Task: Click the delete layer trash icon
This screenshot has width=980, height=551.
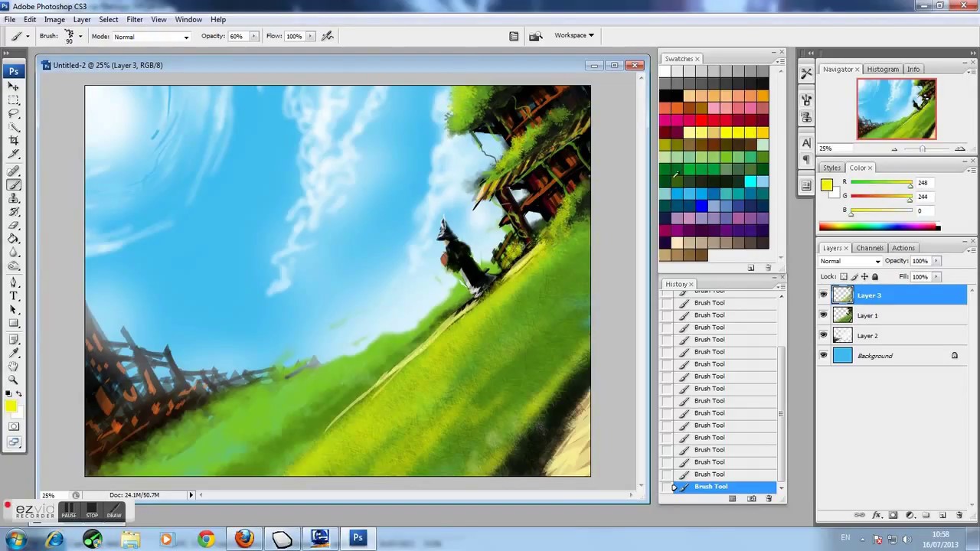Action: pyautogui.click(x=959, y=516)
